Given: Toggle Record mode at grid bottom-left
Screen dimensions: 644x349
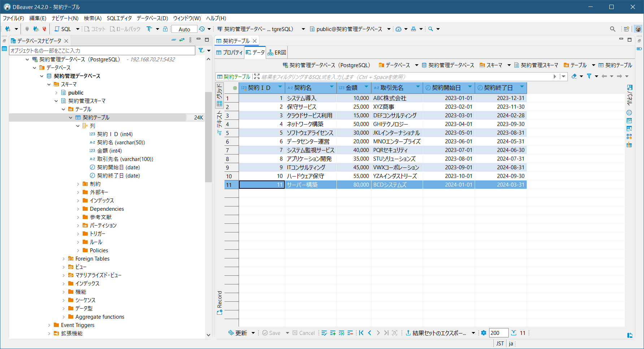Looking at the screenshot, I should 219,303.
